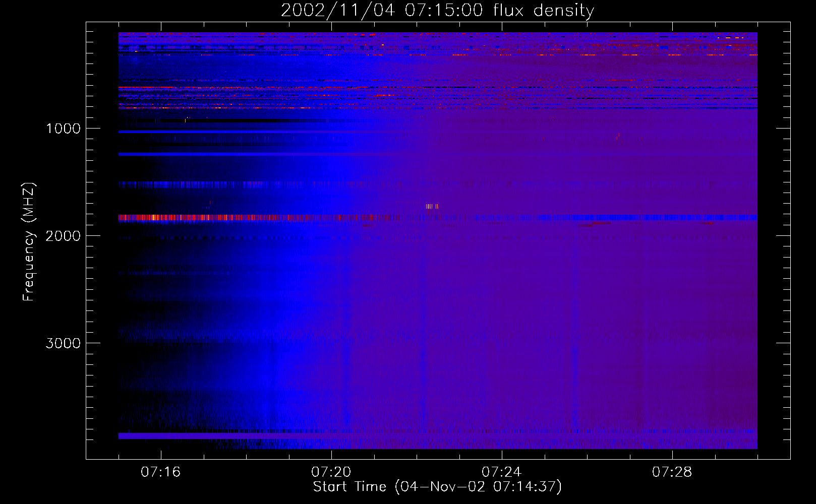Click the 07:24 time tick label
This screenshot has height=504, width=816.
[502, 472]
